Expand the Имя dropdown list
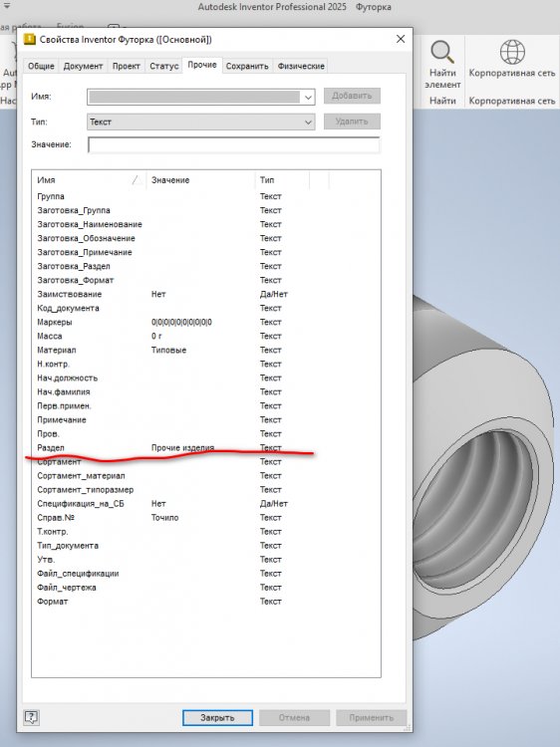This screenshot has height=747, width=560. click(308, 98)
